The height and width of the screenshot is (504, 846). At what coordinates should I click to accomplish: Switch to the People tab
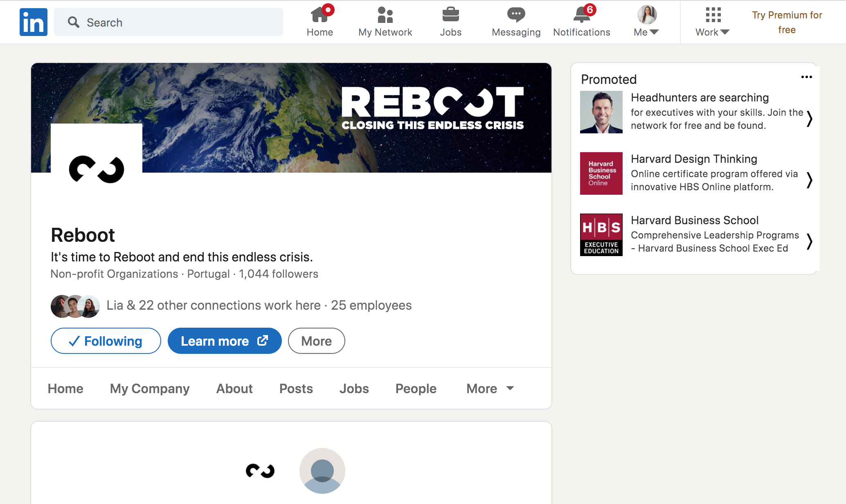(x=416, y=388)
